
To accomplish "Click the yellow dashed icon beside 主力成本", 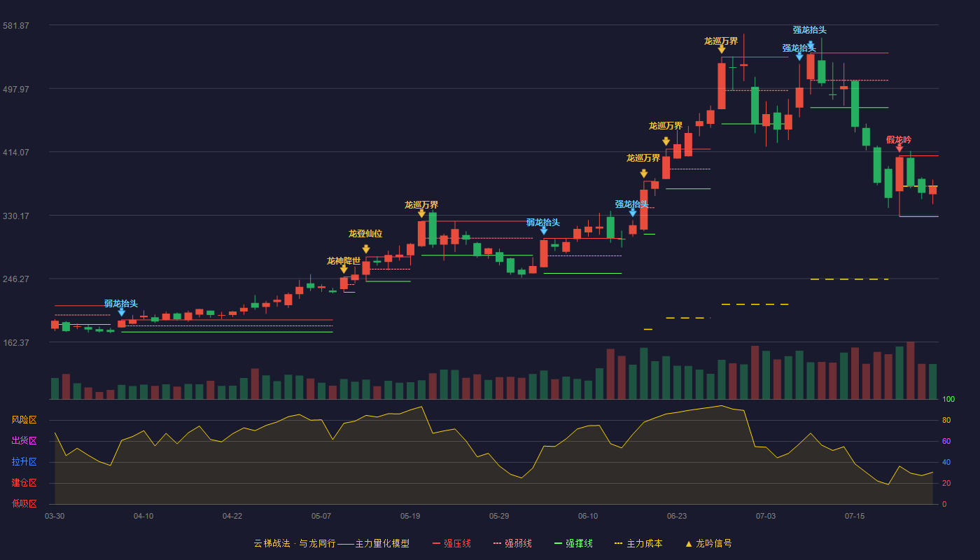I will point(618,544).
